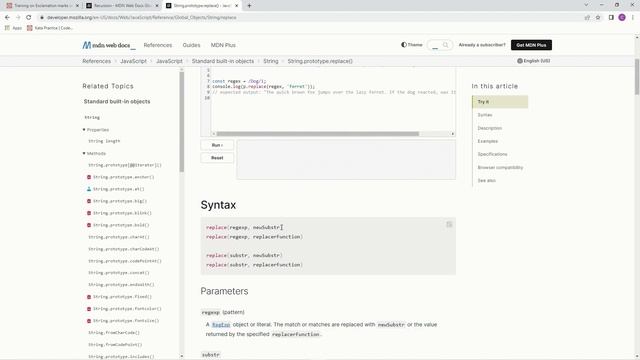The height and width of the screenshot is (360, 640).
Task: Go back with the browser back arrow
Action: click(x=7, y=18)
